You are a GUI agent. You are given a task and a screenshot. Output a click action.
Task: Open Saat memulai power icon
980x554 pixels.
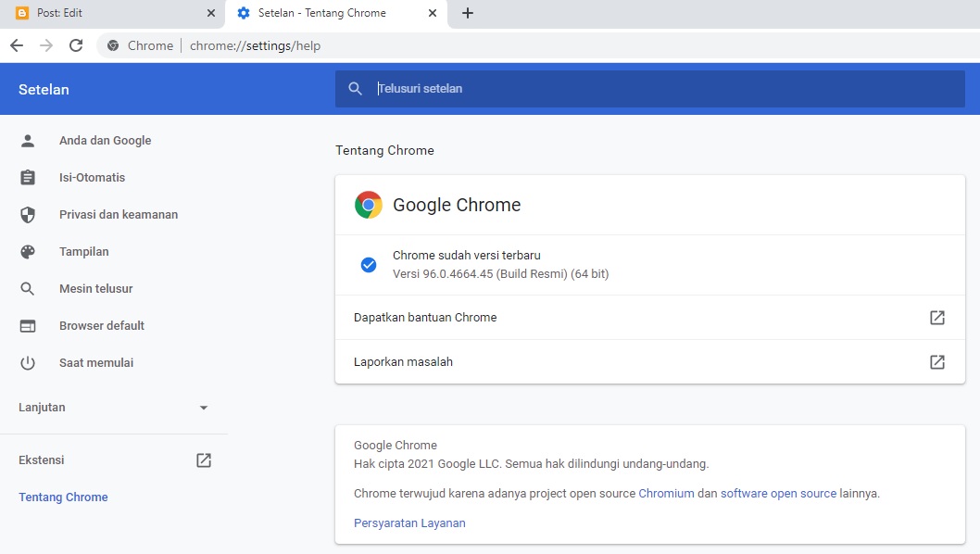28,362
